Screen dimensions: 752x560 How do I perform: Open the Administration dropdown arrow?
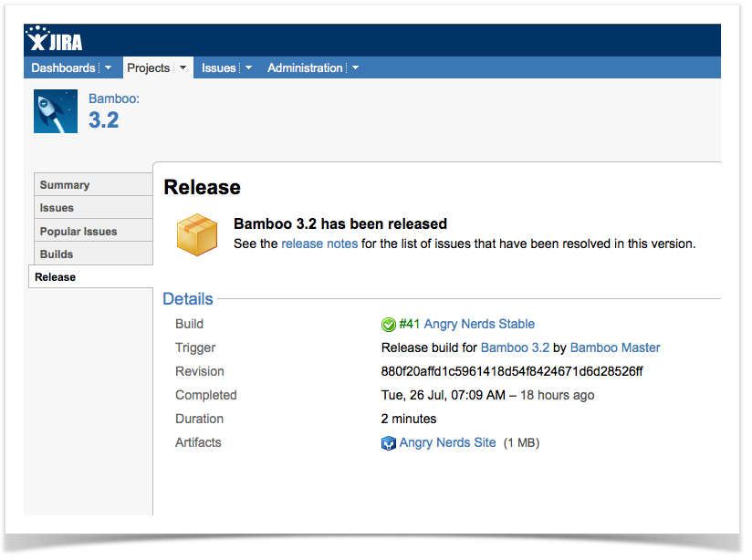355,68
